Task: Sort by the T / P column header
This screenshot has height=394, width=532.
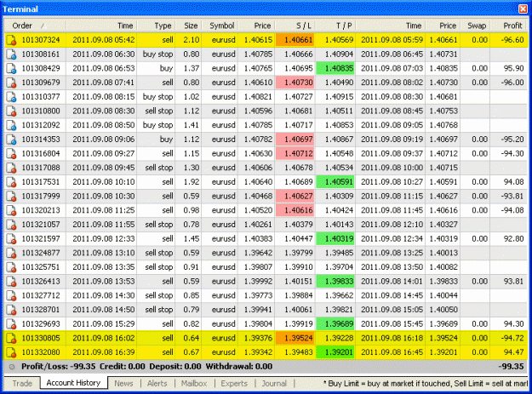Action: click(335, 26)
